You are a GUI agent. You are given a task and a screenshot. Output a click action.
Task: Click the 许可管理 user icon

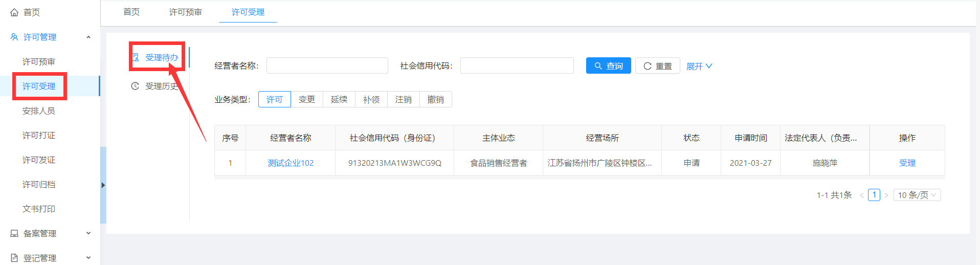14,37
